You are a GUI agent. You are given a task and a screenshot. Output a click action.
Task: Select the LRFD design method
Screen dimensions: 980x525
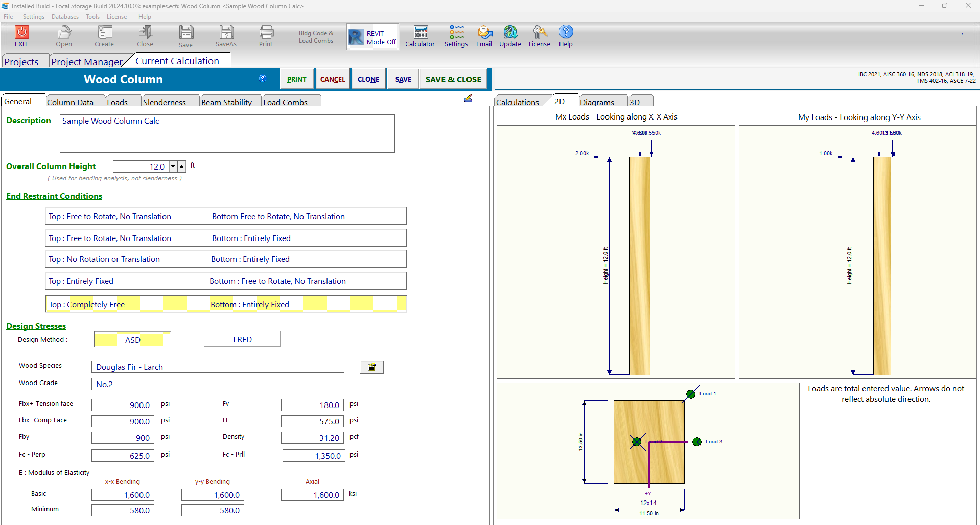[242, 340]
